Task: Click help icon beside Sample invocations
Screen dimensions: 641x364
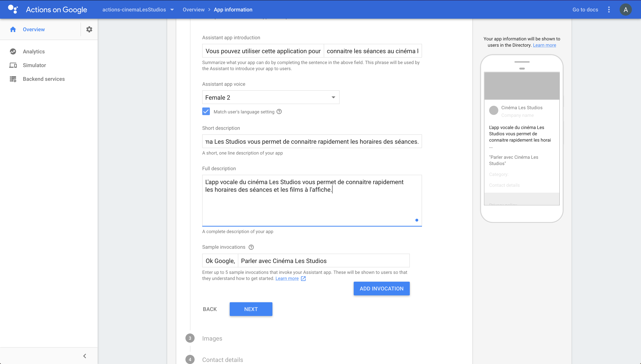Action: 251,247
